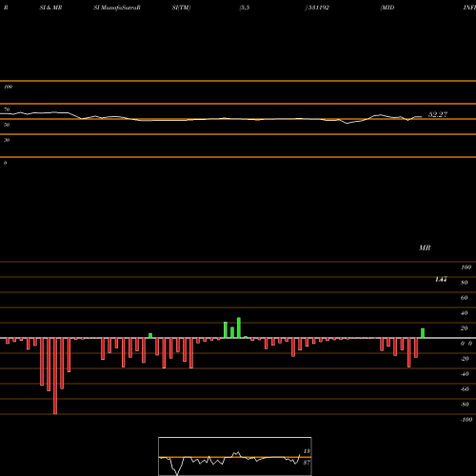This screenshot has height=476, width=476.
Task: Click the longest red bar reaching -100
Action: 55,376
